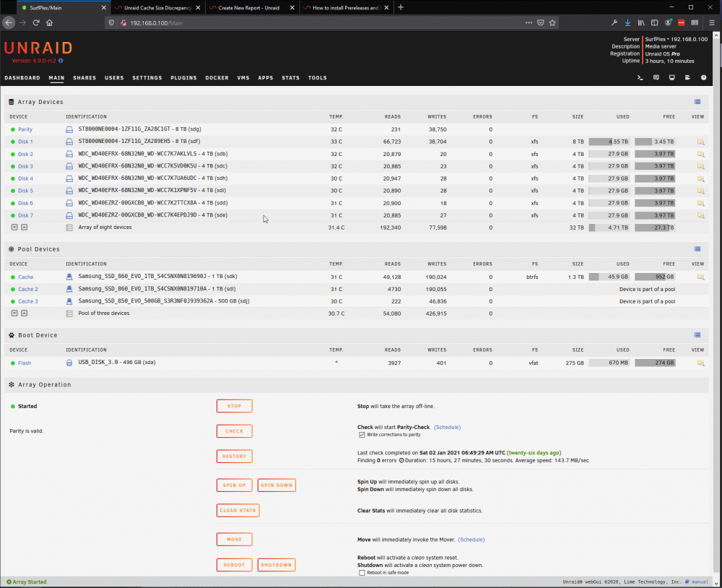Browse Cache pool via its view folder icon
This screenshot has width=722, height=588.
click(700, 277)
